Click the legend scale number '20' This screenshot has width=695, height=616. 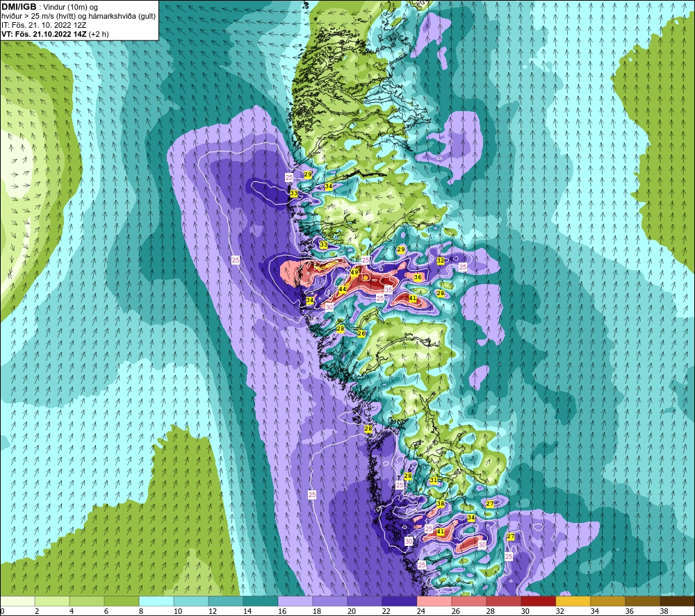pos(352,612)
